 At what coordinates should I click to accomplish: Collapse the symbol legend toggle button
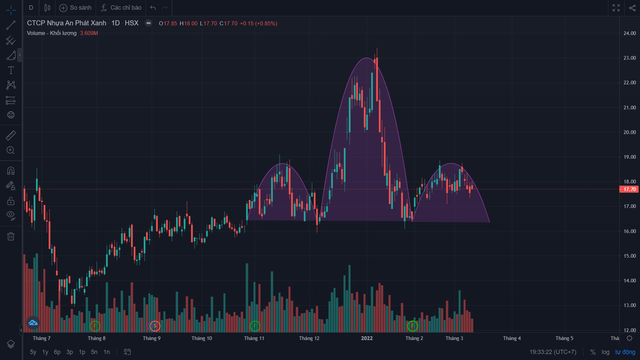(x=149, y=23)
